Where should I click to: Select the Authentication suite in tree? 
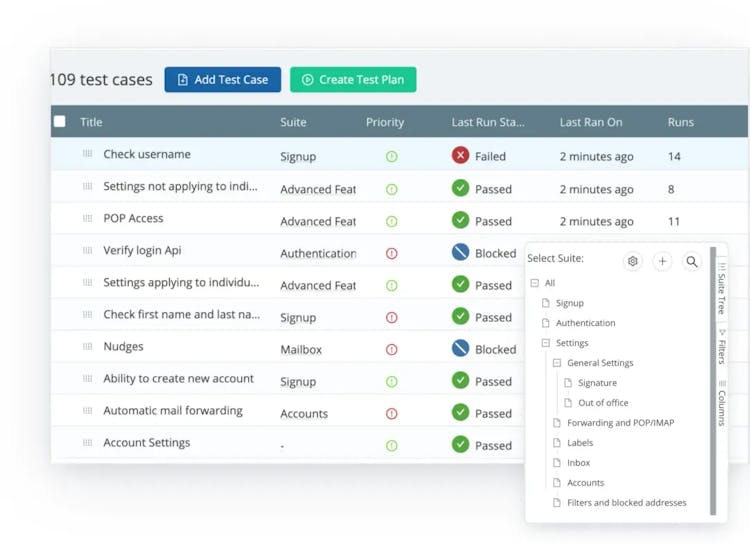click(585, 323)
